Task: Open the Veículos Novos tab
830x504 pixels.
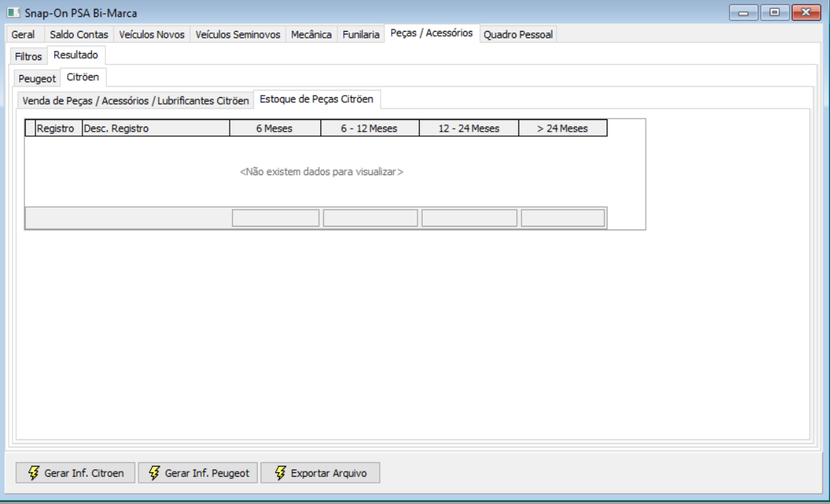Action: pos(152,35)
